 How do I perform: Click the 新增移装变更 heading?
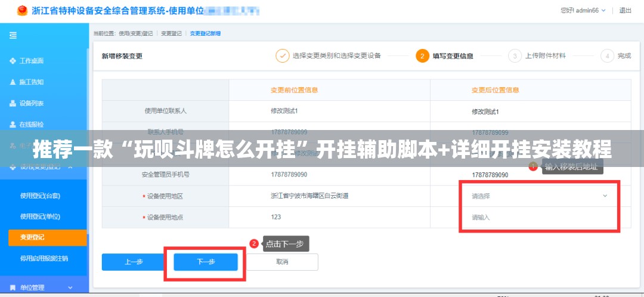[x=122, y=56]
